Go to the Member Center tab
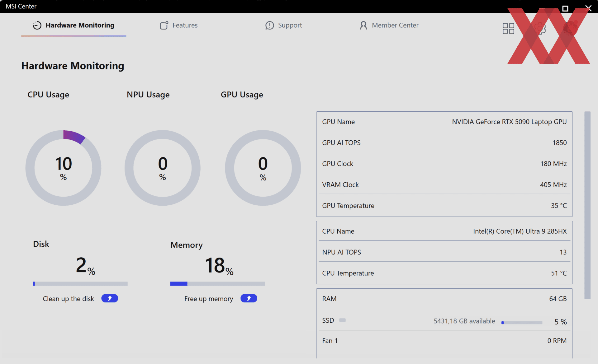This screenshot has width=598, height=364. 389,25
